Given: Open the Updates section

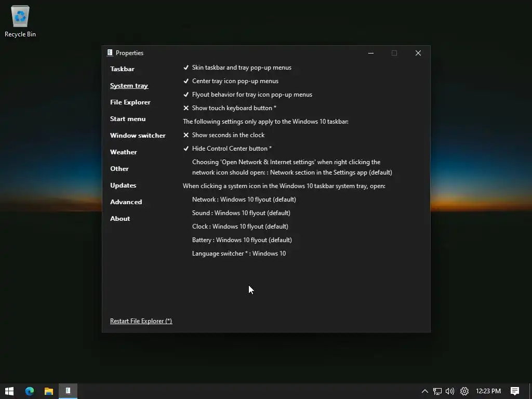Looking at the screenshot, I should pos(123,185).
